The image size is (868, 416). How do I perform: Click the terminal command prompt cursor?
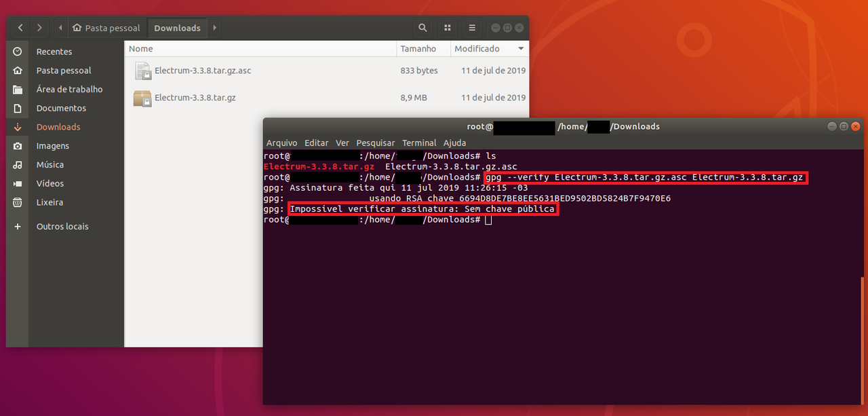488,220
